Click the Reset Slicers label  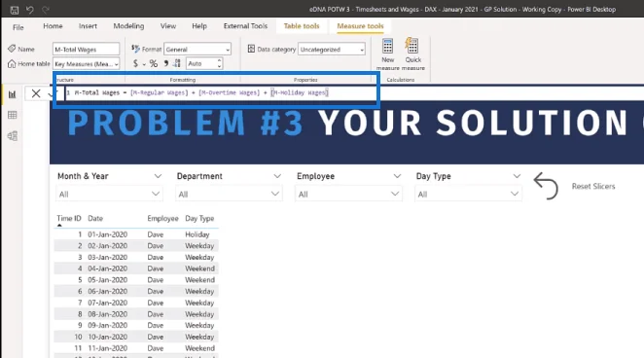[x=593, y=187]
